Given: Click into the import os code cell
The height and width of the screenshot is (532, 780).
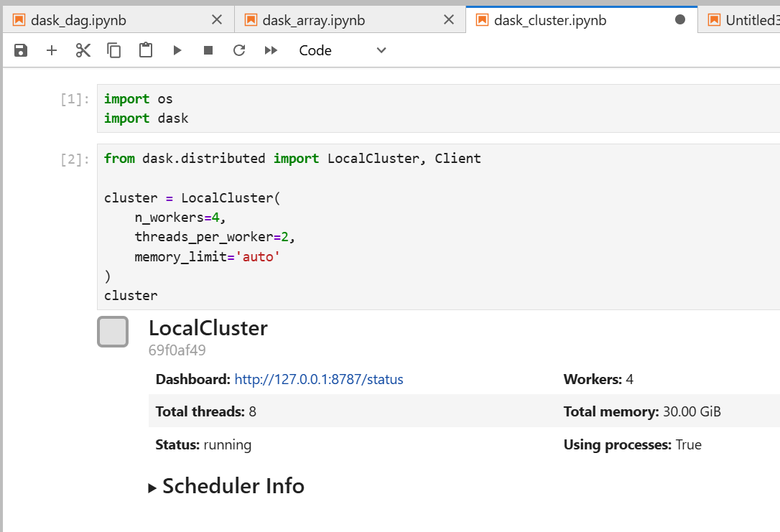Looking at the screenshot, I should coord(438,108).
